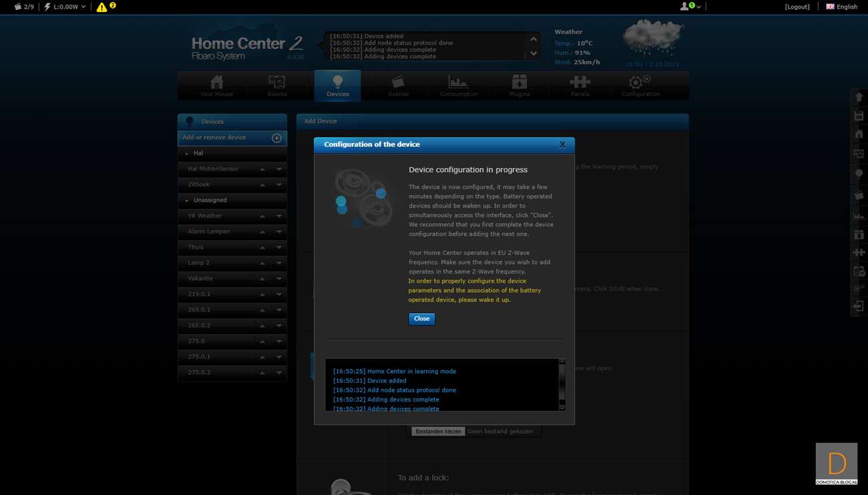Viewport: 868px width, 495px height.
Task: Click right sidebar consumption chart icon
Action: pos(859,216)
